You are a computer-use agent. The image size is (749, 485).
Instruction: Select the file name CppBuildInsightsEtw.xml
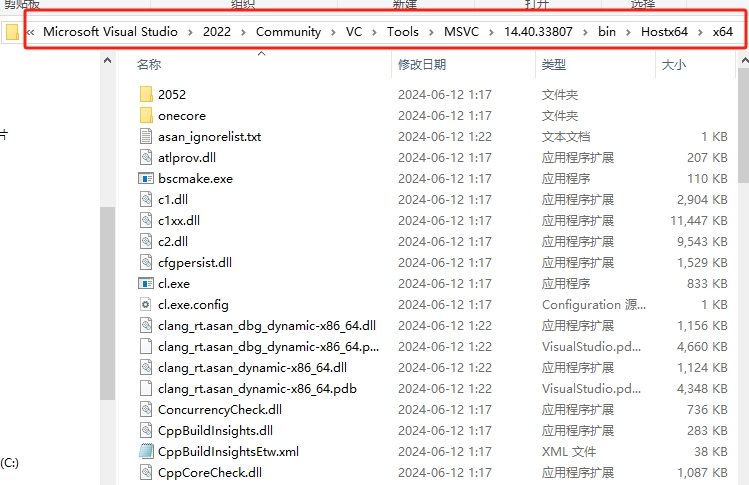point(228,452)
